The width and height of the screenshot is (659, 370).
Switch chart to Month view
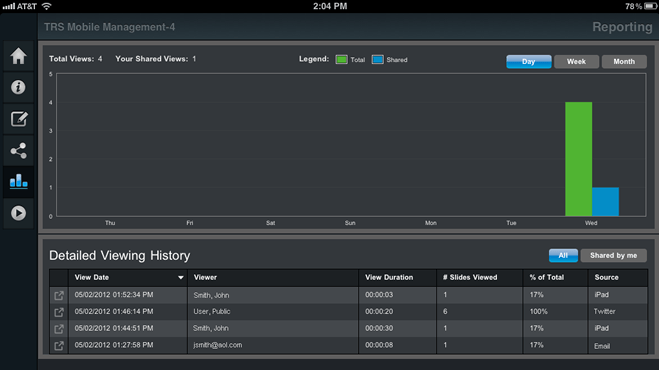click(x=624, y=61)
